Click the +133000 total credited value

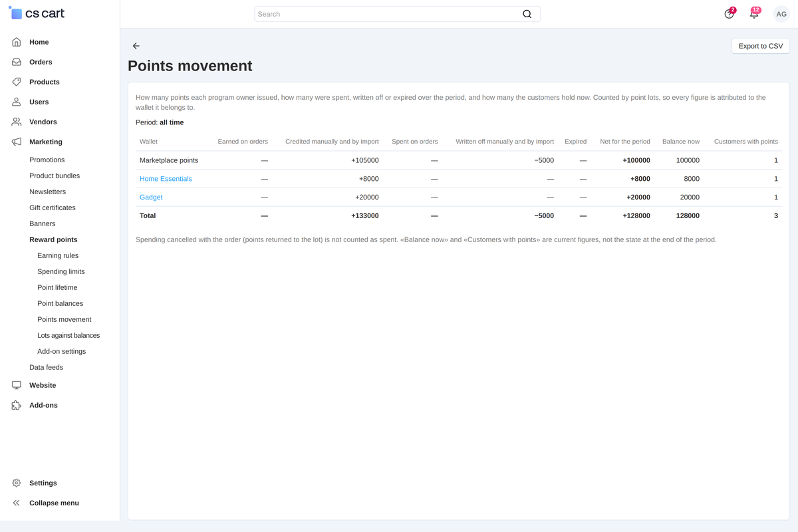click(365, 216)
